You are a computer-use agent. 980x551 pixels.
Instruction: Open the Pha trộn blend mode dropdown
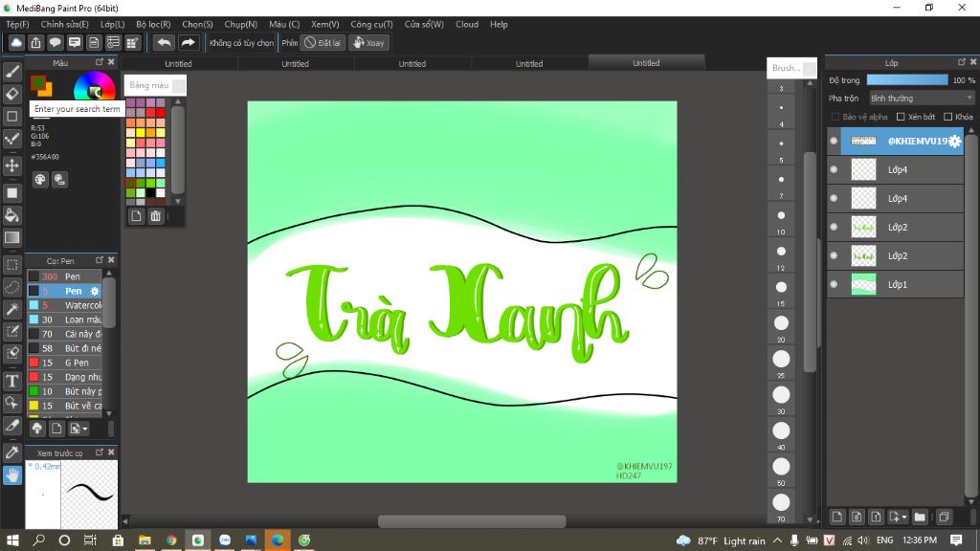pos(922,99)
